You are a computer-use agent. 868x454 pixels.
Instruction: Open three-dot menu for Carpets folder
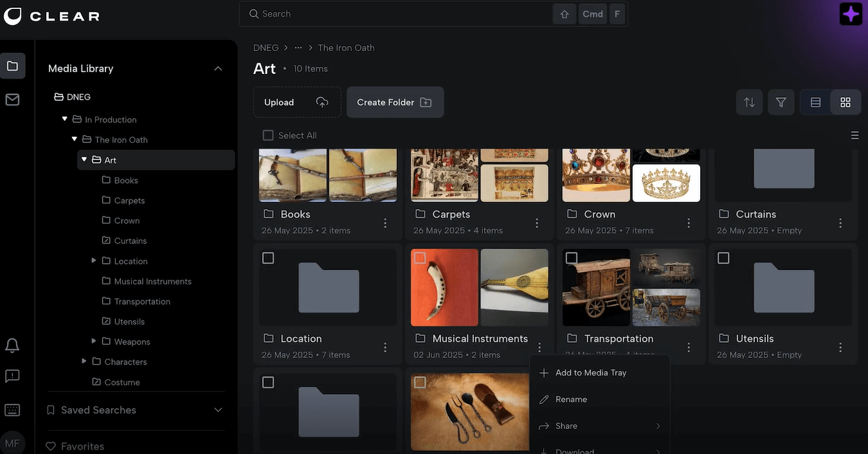(537, 223)
